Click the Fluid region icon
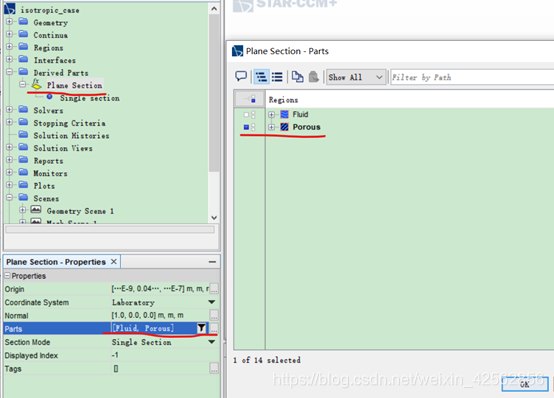Viewport: 554px width, 398px height. pos(284,114)
